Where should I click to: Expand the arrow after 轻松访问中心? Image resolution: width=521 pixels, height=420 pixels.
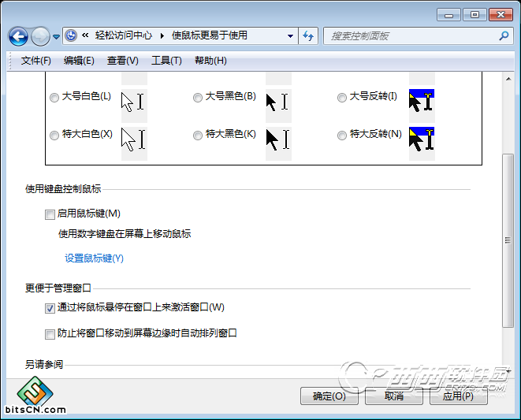[162, 36]
